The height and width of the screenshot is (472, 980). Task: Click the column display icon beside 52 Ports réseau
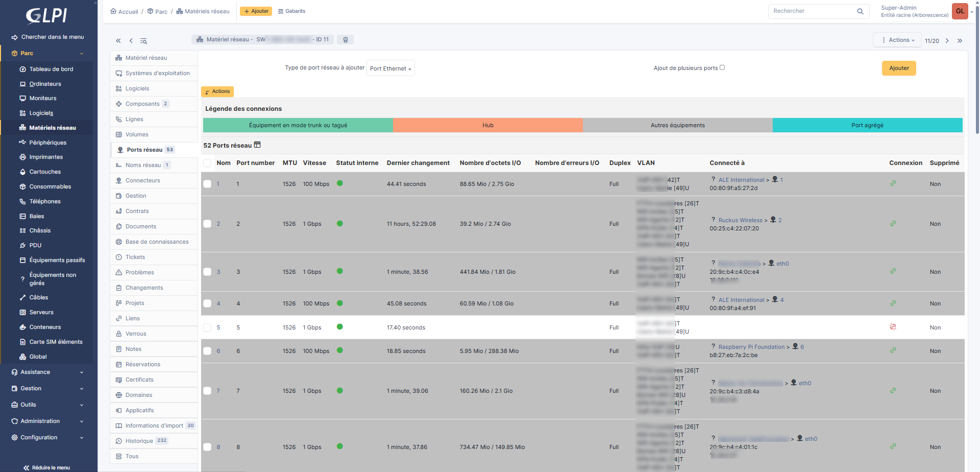(257, 145)
